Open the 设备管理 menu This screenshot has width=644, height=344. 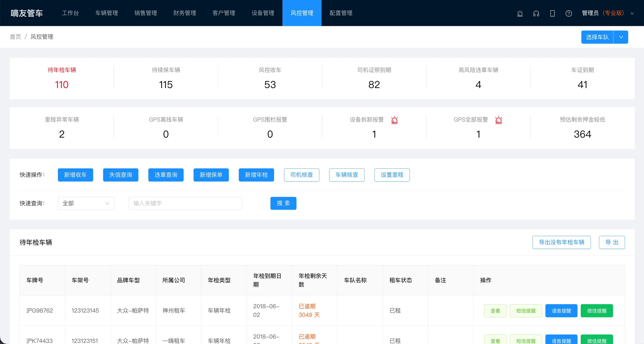pos(263,13)
